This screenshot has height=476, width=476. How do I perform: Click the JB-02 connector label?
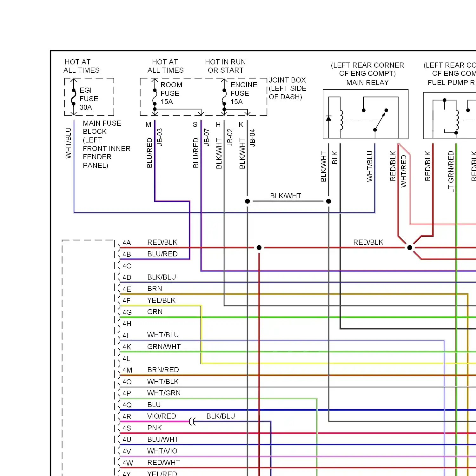point(230,137)
